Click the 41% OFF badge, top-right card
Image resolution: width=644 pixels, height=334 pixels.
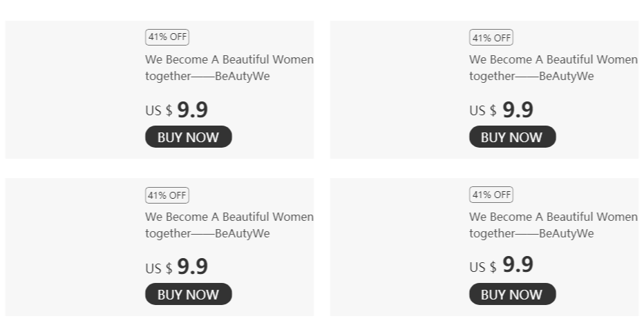click(491, 37)
